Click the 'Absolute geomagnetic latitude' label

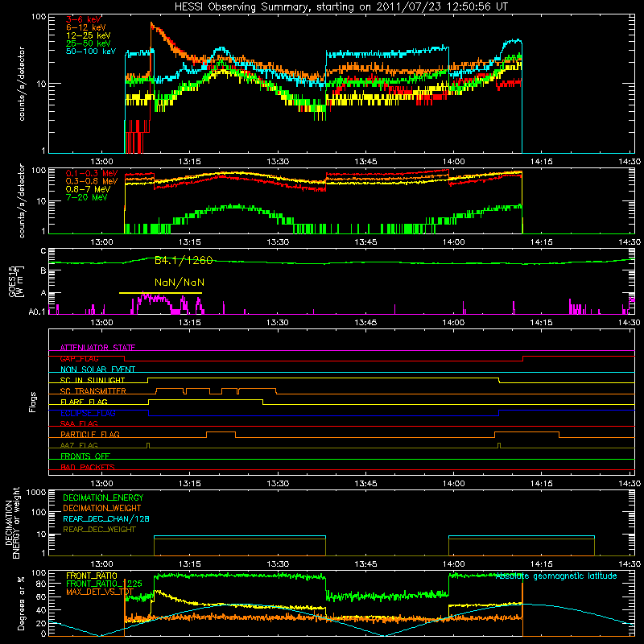(556, 576)
